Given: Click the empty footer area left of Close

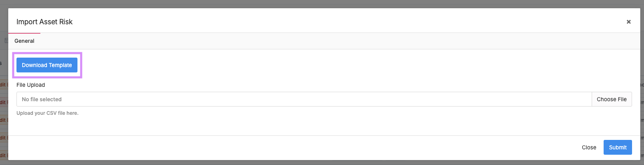Looking at the screenshot, I should click(288, 147).
